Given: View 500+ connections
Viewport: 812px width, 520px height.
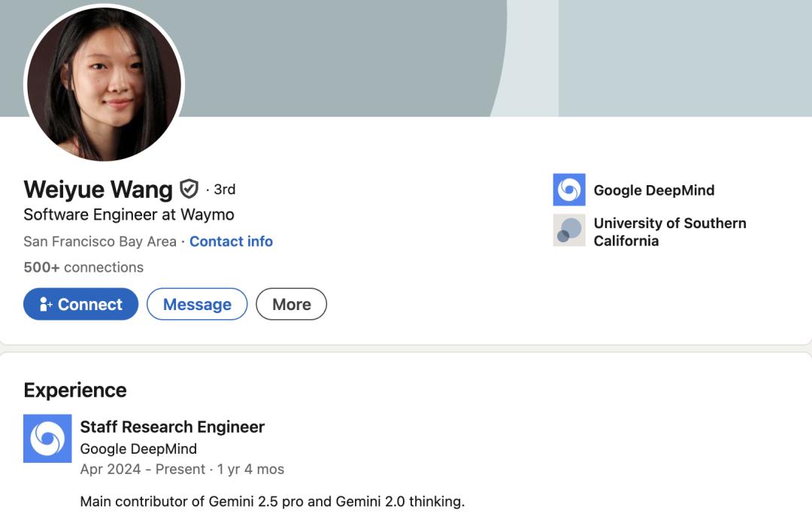Looking at the screenshot, I should click(83, 267).
